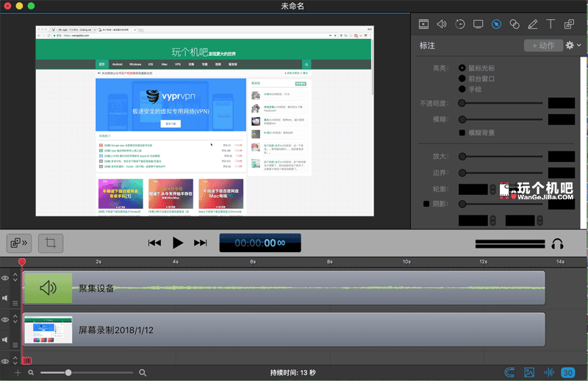This screenshot has width=588, height=381.
Task: Click the 屏幕录制2018/1/12 clip on the timeline
Action: (x=294, y=330)
